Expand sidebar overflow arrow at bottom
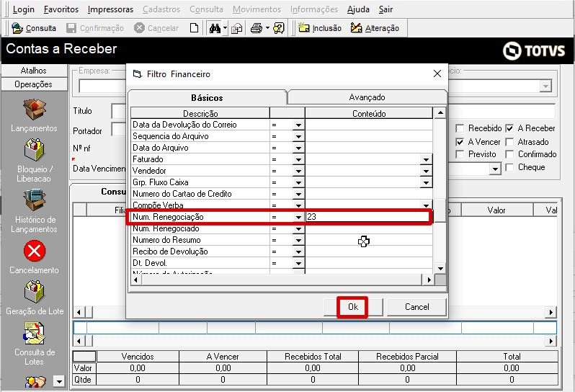The width and height of the screenshot is (575, 392). coord(59,381)
